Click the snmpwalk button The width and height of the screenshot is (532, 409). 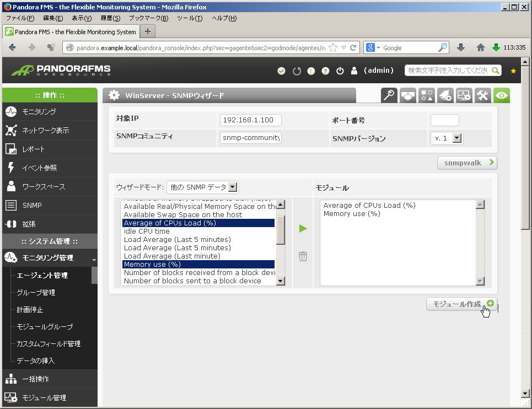pyautogui.click(x=467, y=163)
